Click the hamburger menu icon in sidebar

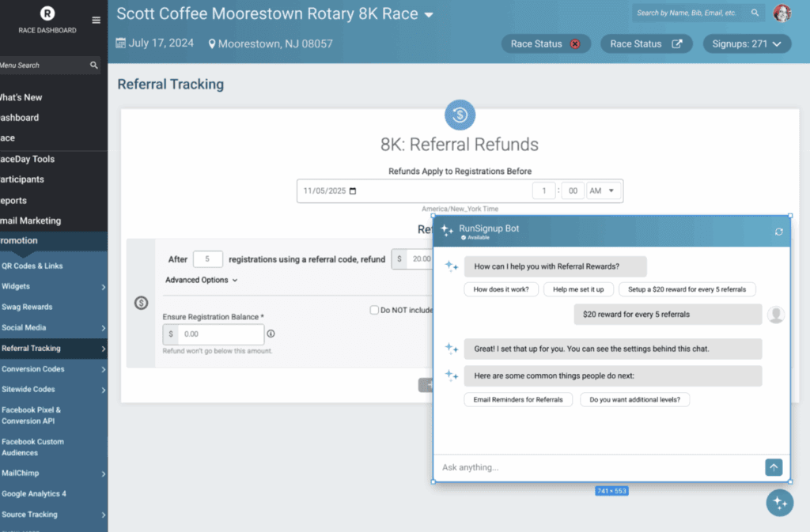[x=96, y=21]
